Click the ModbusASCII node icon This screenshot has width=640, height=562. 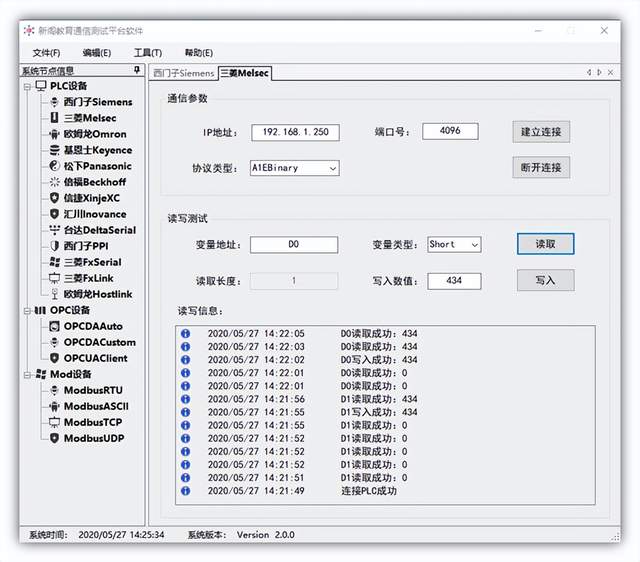[x=54, y=406]
